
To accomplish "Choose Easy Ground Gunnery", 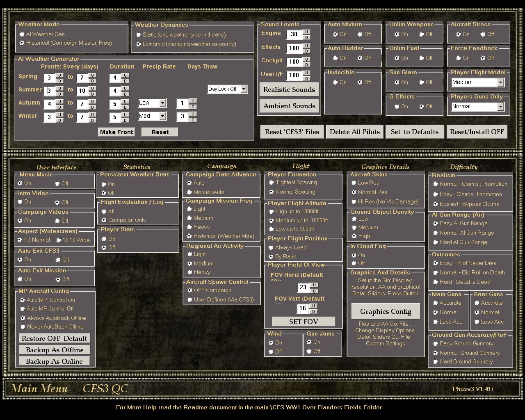I will (435, 344).
